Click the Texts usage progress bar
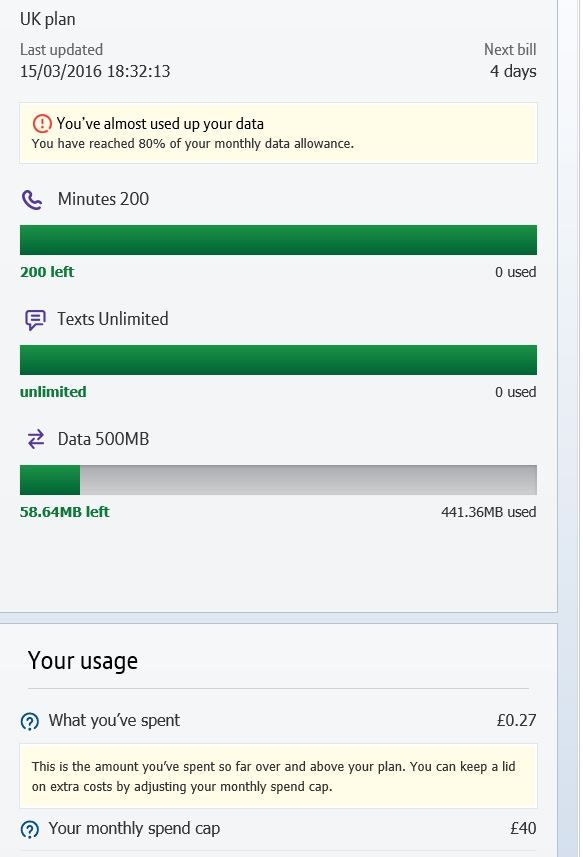 (278, 360)
